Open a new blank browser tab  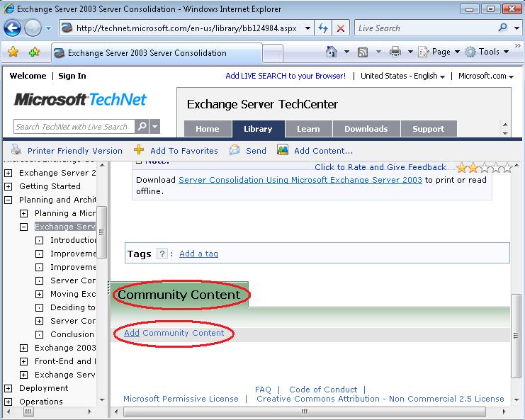(x=273, y=54)
